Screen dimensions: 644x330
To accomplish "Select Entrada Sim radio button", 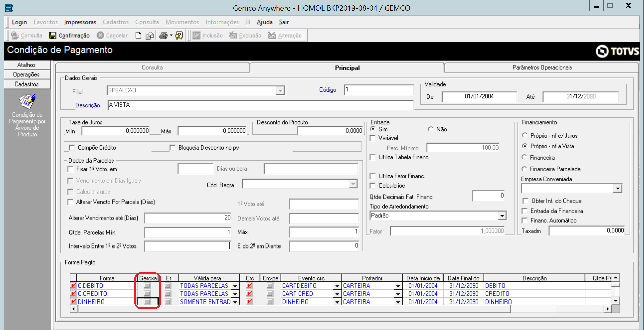I will [373, 129].
